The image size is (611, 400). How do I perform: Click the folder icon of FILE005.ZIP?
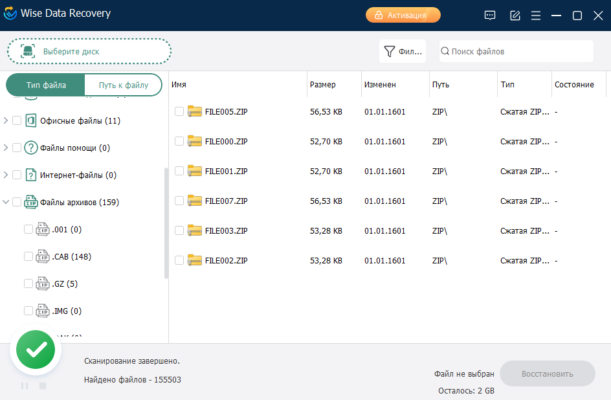[x=194, y=111]
